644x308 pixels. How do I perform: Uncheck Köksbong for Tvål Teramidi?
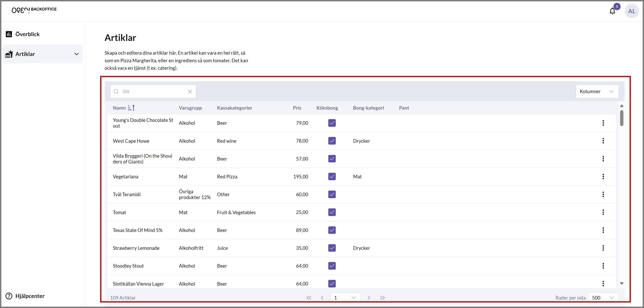point(332,194)
